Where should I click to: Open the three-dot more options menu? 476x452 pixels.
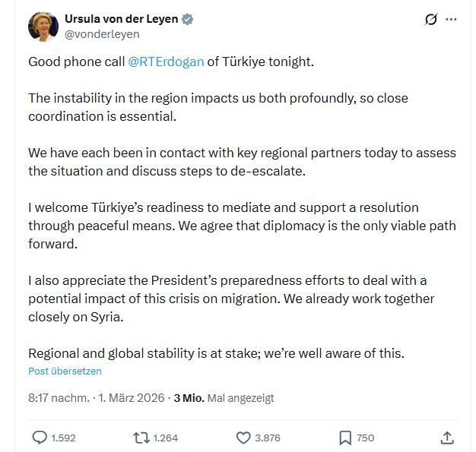452,20
